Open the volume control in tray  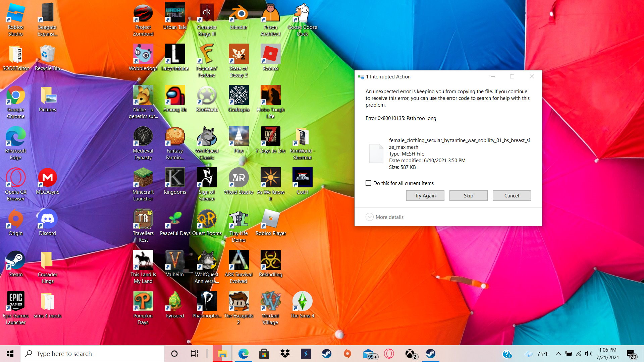click(x=588, y=354)
